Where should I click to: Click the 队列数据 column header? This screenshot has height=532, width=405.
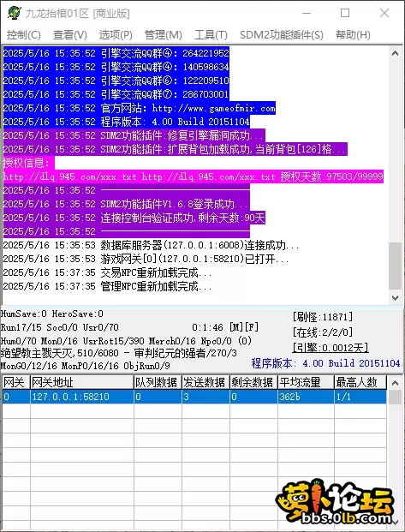pyautogui.click(x=158, y=382)
